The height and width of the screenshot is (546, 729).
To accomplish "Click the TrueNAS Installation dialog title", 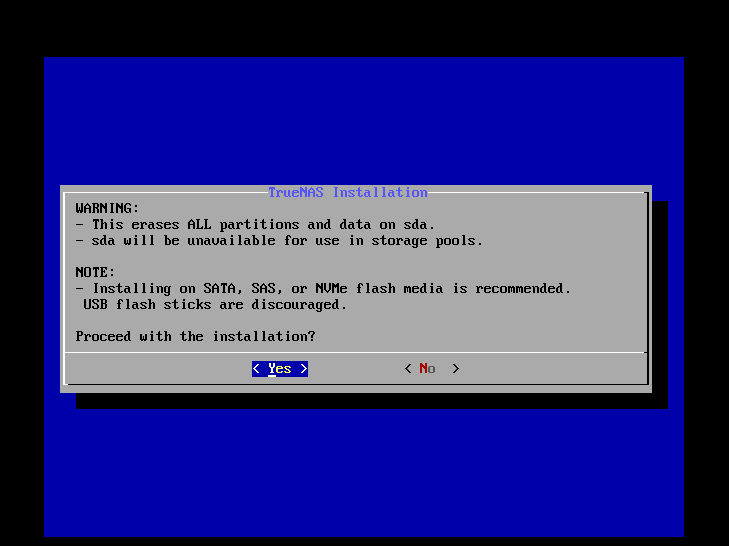I will [x=348, y=193].
